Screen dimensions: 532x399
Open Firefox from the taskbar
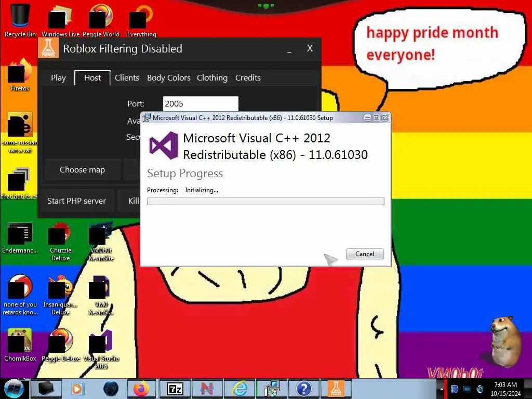tap(141, 389)
